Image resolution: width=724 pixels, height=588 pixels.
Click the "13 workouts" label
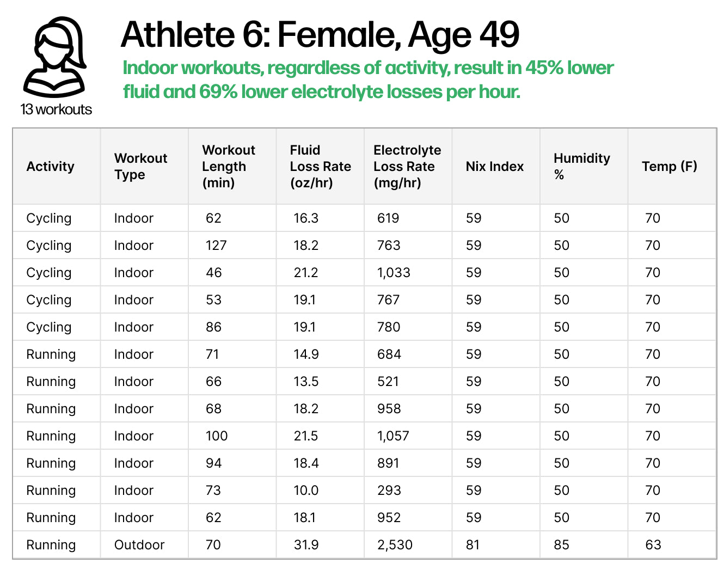point(56,109)
